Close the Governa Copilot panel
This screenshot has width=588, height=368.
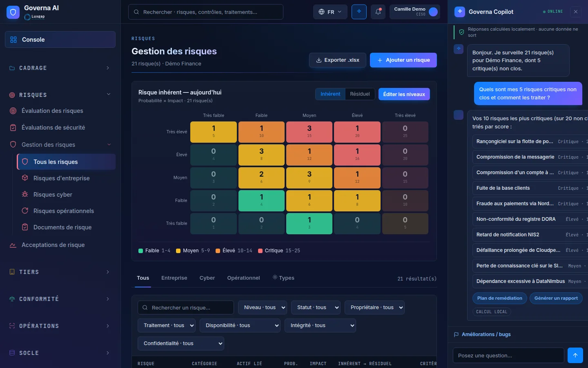[x=576, y=12]
